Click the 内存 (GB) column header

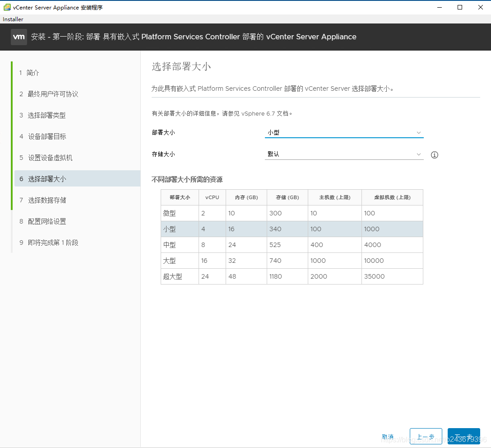246,197
